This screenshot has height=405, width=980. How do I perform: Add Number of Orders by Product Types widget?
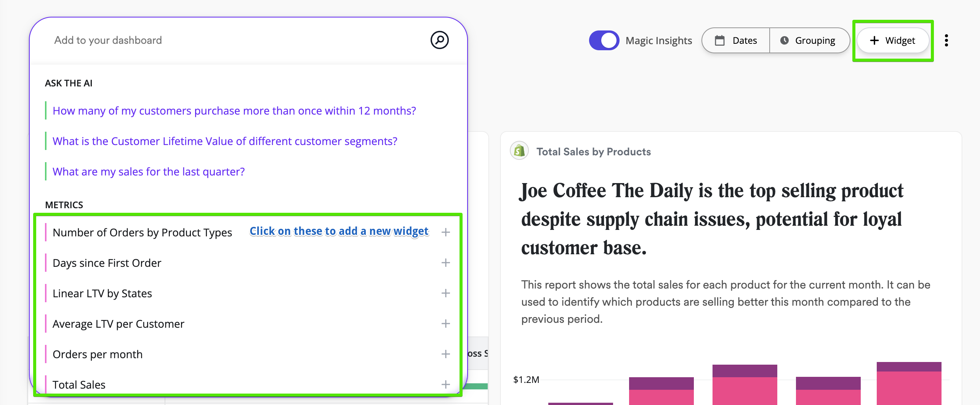[445, 232]
